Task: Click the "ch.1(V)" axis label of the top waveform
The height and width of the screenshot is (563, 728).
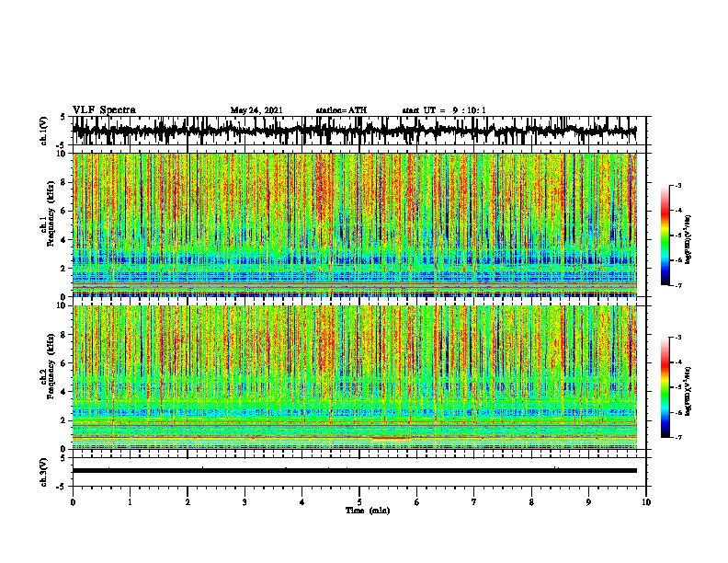Action: [44, 131]
